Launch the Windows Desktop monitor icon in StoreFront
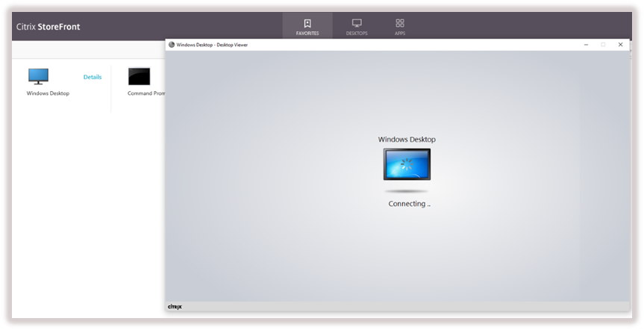The image size is (644, 330). click(x=38, y=76)
